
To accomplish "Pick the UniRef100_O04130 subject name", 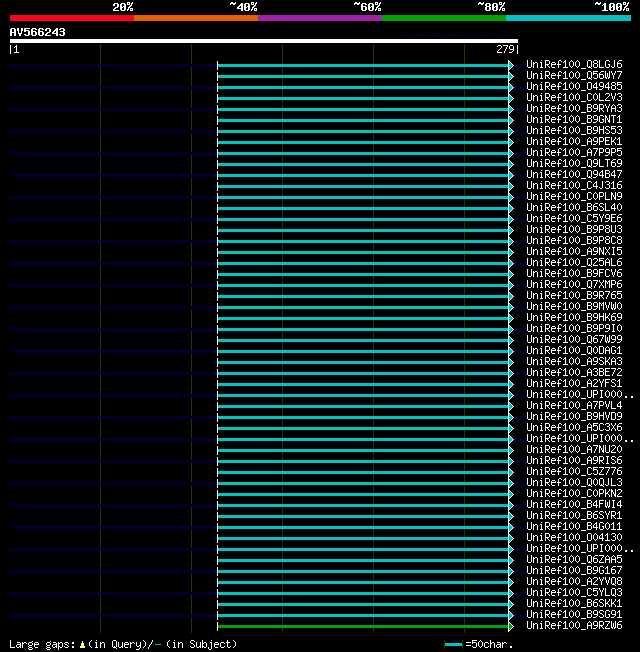I will (574, 538).
